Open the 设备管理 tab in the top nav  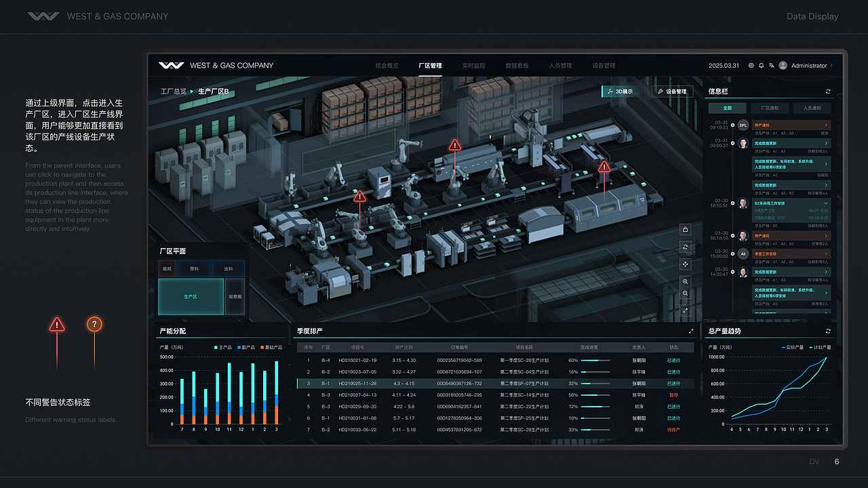pyautogui.click(x=604, y=66)
